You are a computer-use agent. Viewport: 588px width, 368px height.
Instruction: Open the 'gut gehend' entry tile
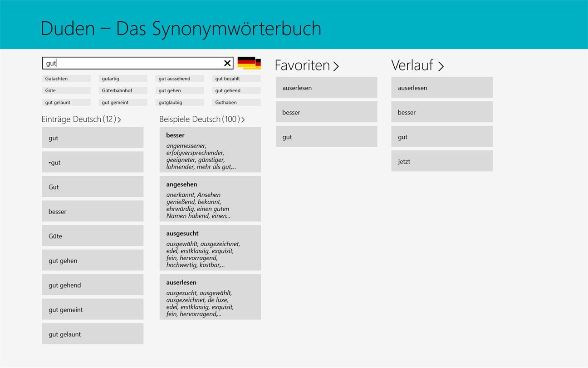[x=93, y=285]
